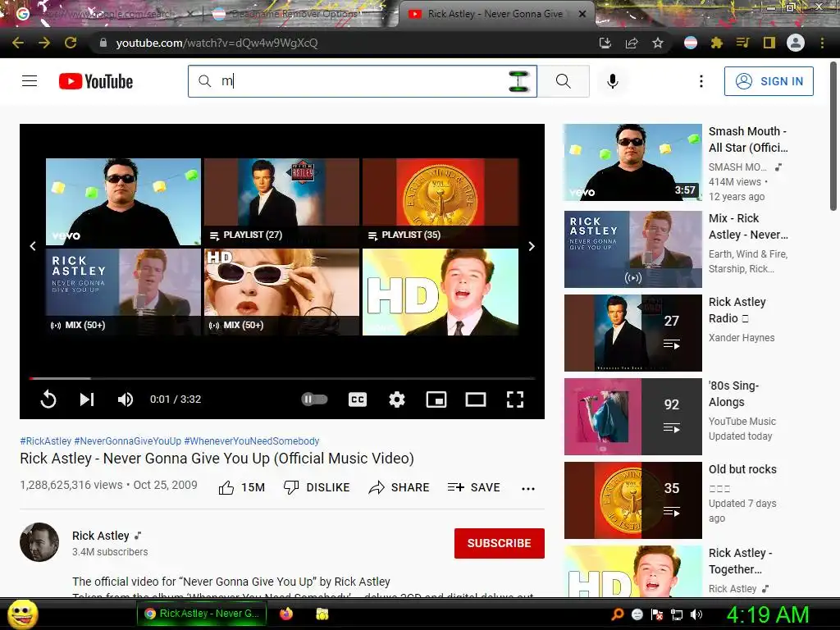Viewport: 840px width, 630px height.
Task: Mute the video volume
Action: point(126,399)
